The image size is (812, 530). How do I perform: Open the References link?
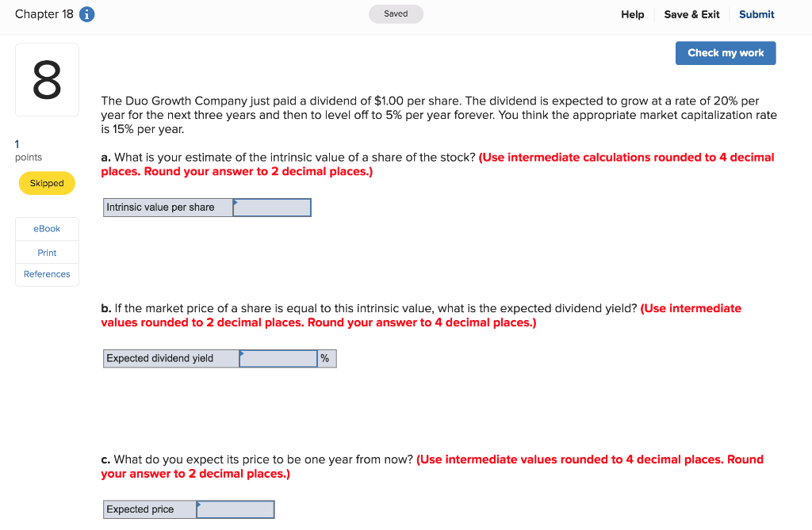click(x=47, y=274)
